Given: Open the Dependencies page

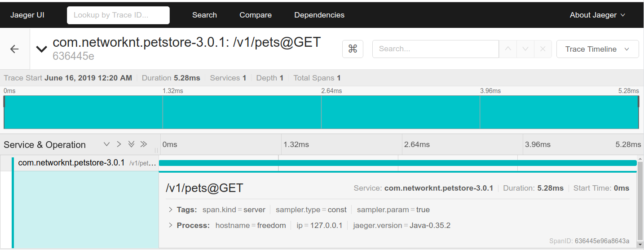Looking at the screenshot, I should click(319, 15).
